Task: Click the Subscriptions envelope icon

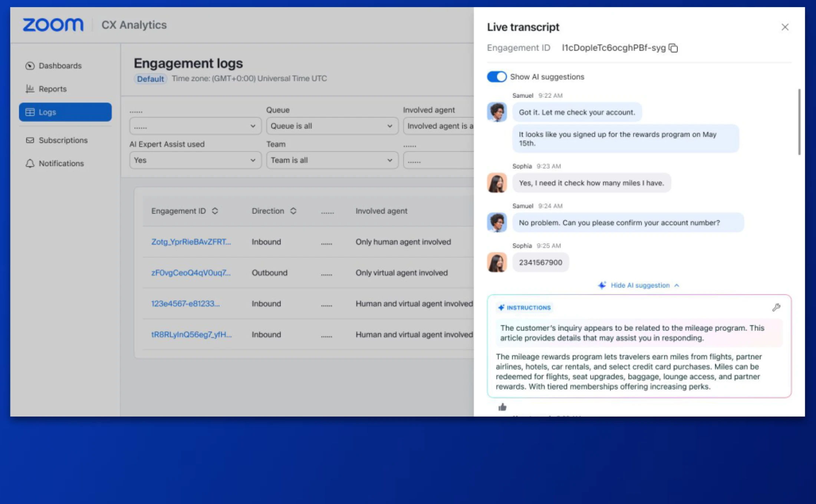Action: (30, 140)
